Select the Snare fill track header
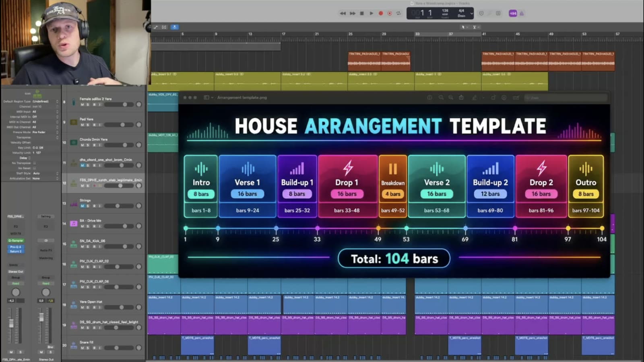Screen dimensions: 644x362 (103, 345)
